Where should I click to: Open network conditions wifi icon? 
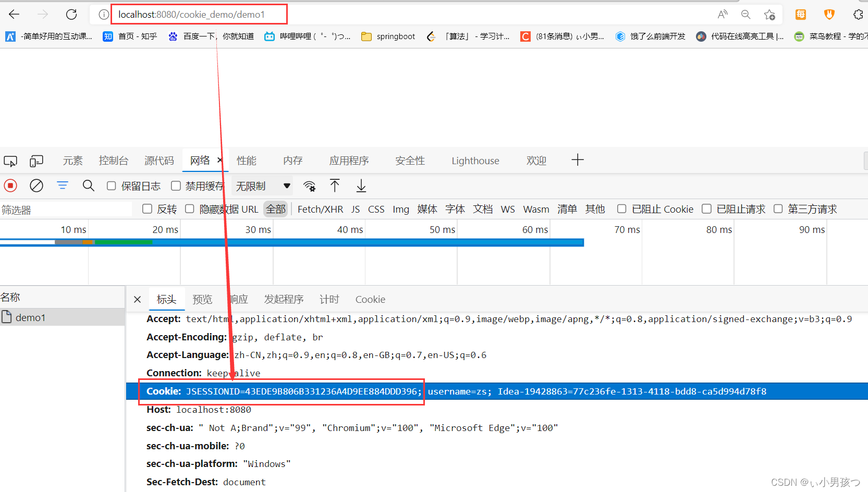point(310,186)
